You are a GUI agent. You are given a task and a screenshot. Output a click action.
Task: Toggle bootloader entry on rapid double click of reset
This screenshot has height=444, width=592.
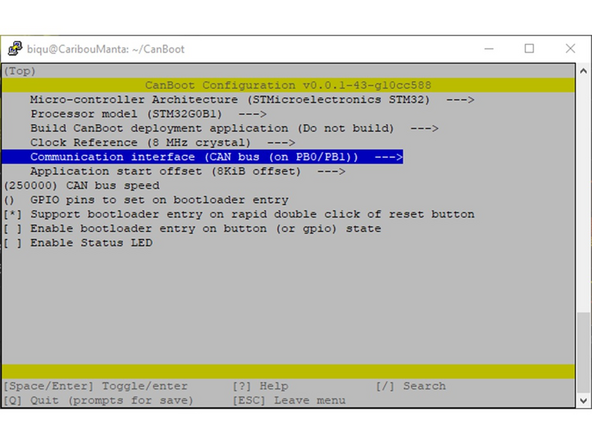(239, 214)
